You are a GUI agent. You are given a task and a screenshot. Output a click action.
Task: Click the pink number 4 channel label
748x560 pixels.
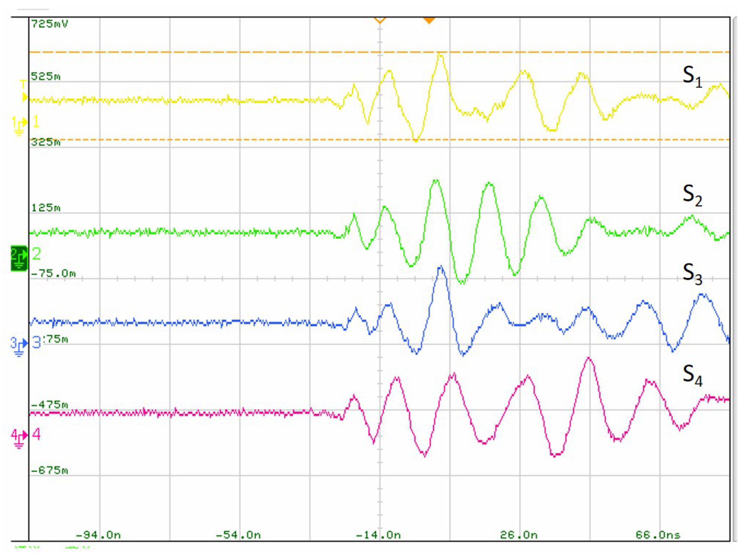[x=36, y=434]
